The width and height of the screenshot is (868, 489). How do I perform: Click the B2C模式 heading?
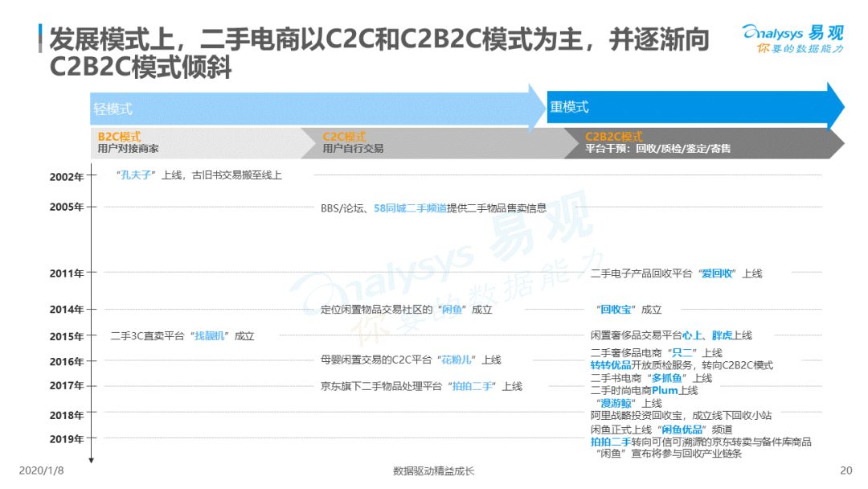(119, 136)
